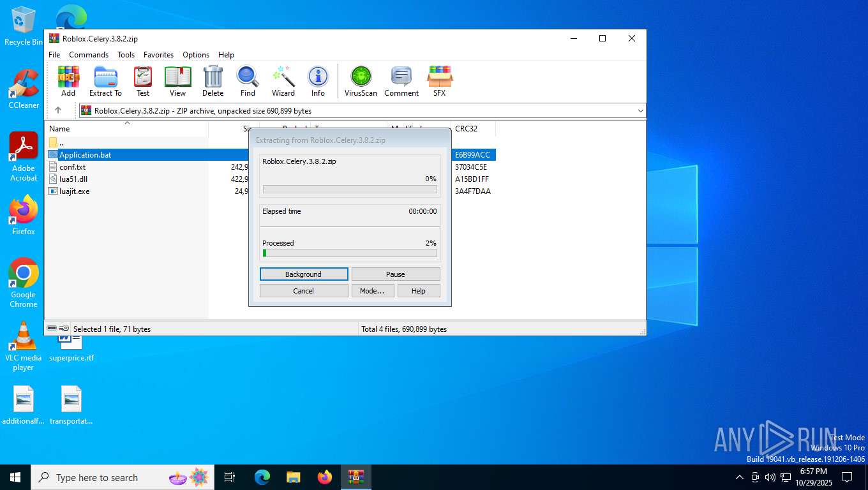This screenshot has height=490, width=868.
Task: Pause the extraction
Action: 396,274
